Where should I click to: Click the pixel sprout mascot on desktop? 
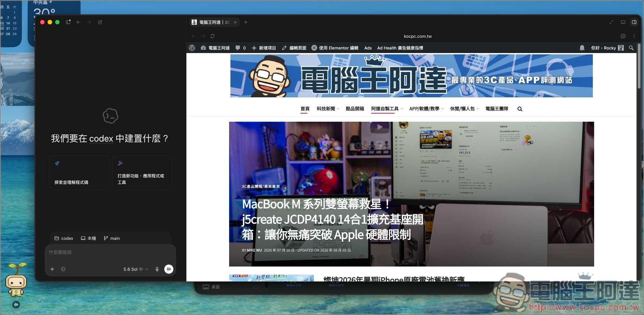(16, 281)
